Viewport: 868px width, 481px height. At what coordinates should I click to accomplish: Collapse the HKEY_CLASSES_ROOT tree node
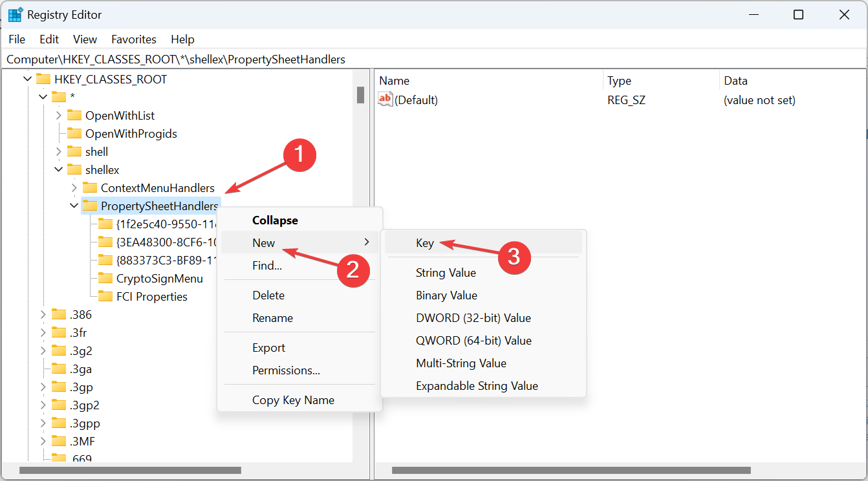coord(27,79)
